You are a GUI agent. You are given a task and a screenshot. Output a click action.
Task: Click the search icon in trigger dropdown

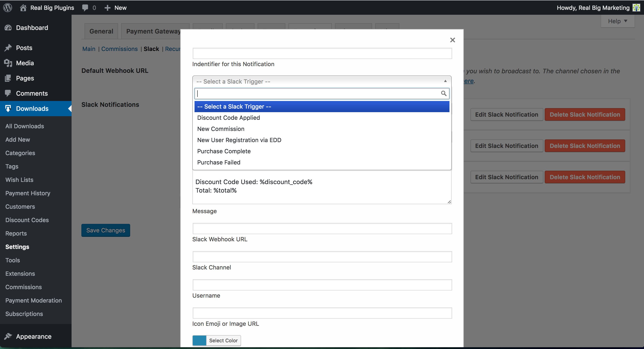tap(444, 93)
